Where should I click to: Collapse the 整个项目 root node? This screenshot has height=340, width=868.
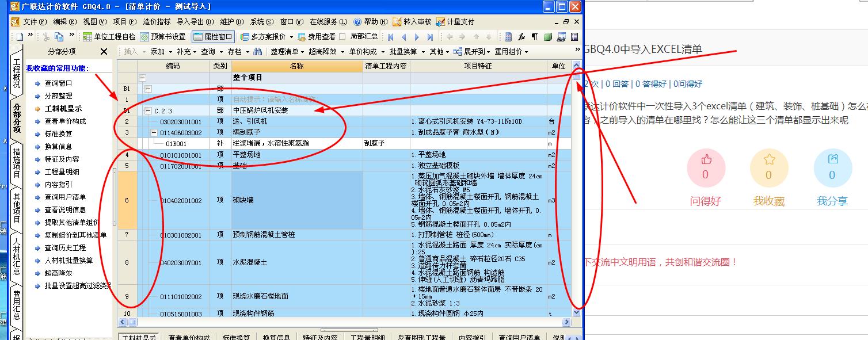pyautogui.click(x=142, y=78)
